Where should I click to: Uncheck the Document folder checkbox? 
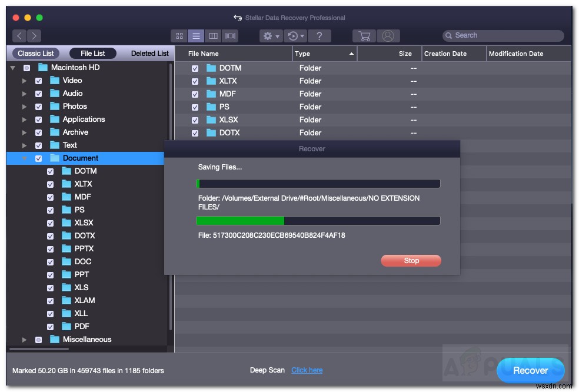tap(38, 158)
